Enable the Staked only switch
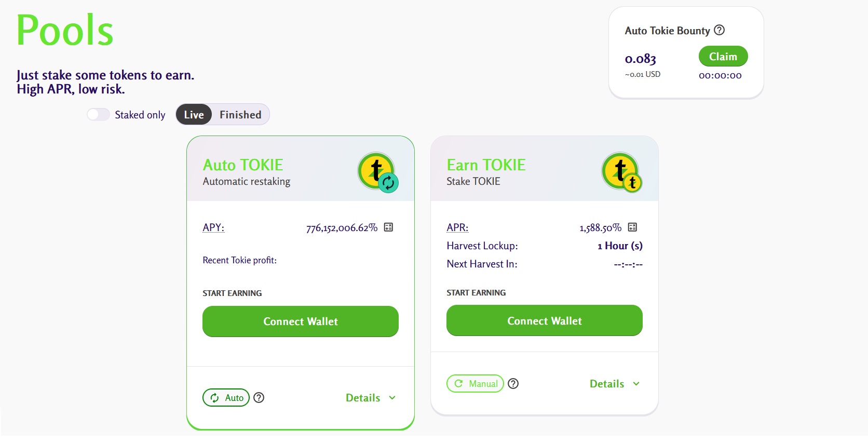868x444 pixels. tap(98, 115)
